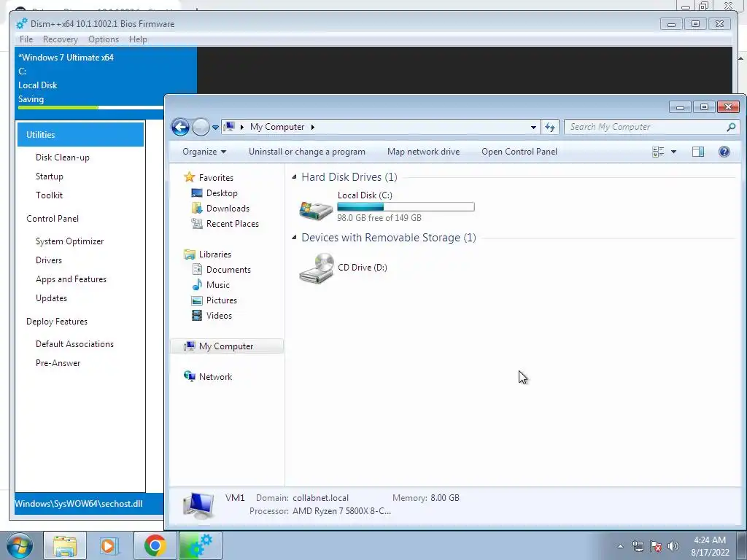The image size is (747, 560).
Task: Click the Local Disk (C:) usage bar
Action: click(x=406, y=206)
